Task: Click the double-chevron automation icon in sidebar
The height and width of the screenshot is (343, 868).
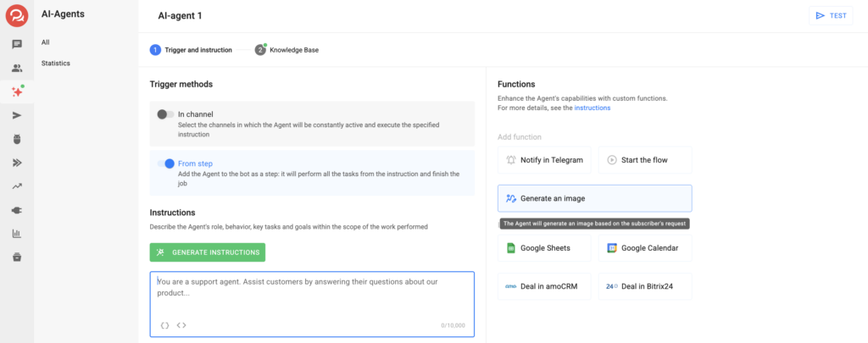Action: click(17, 163)
